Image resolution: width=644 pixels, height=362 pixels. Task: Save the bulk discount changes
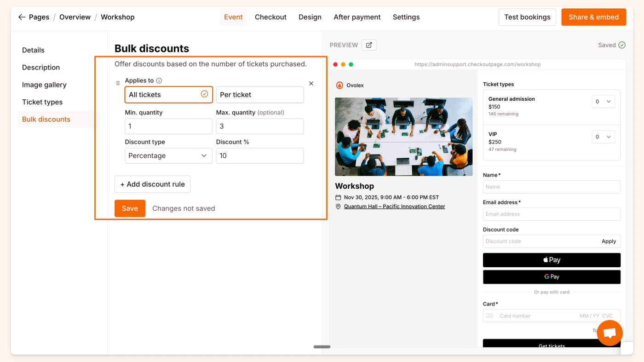130,208
